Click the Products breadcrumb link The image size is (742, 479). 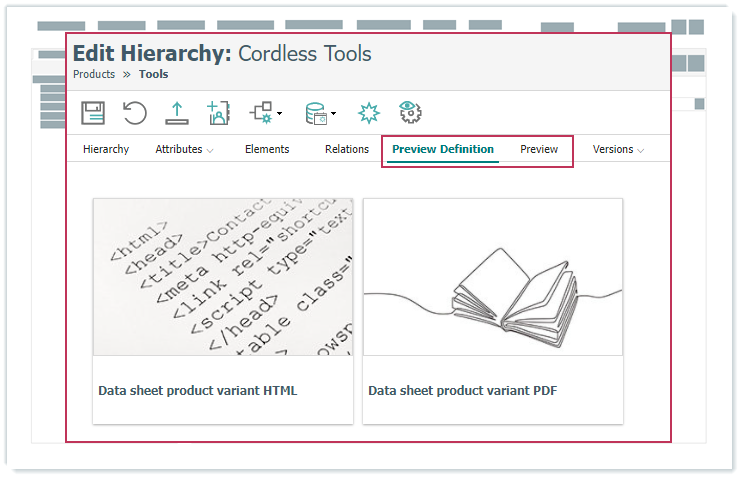coord(94,74)
